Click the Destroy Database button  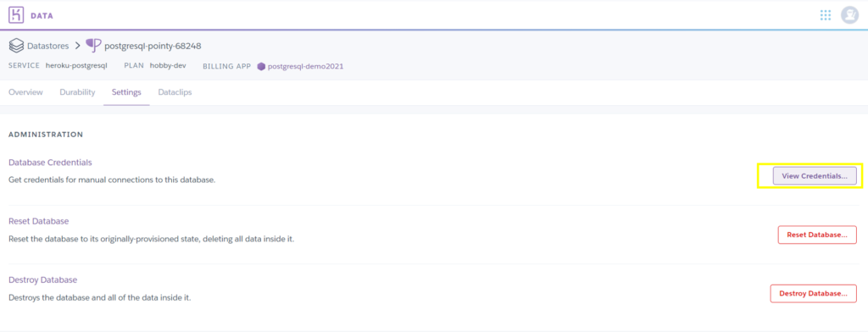(x=813, y=293)
